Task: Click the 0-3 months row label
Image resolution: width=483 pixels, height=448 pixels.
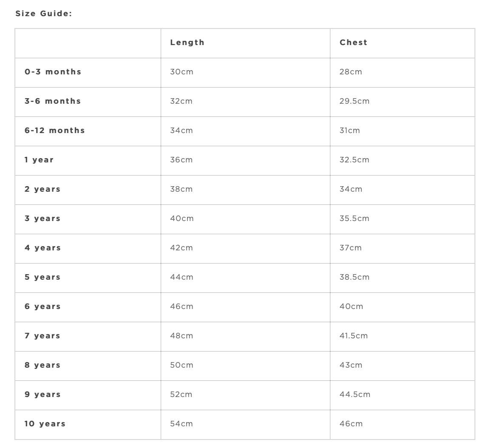Action: [x=53, y=72]
